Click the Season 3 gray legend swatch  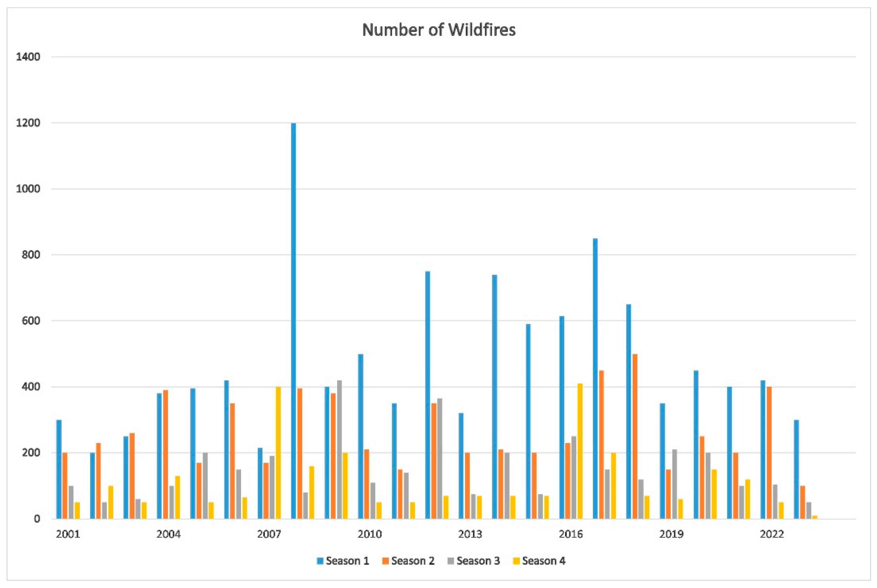[451, 561]
